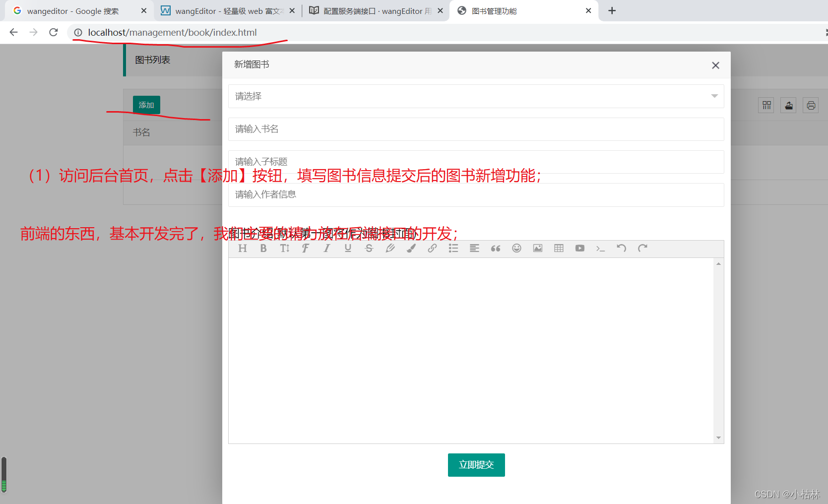The width and height of the screenshot is (828, 504).
Task: Toggle underline formatting in the editor
Action: [x=348, y=248]
